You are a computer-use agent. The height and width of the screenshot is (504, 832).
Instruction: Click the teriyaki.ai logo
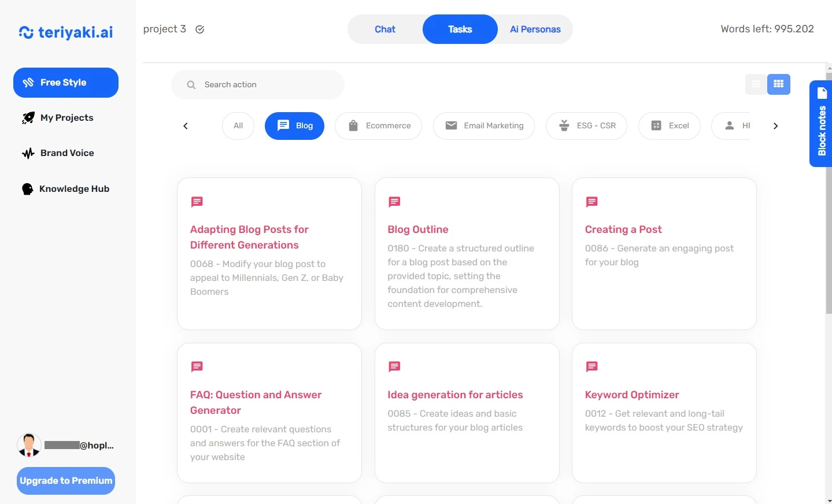[x=66, y=32]
